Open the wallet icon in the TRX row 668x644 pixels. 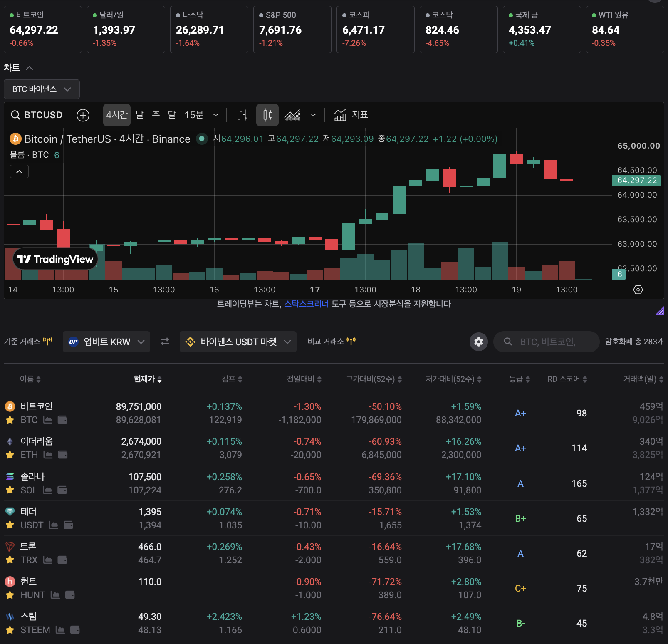pos(62,560)
